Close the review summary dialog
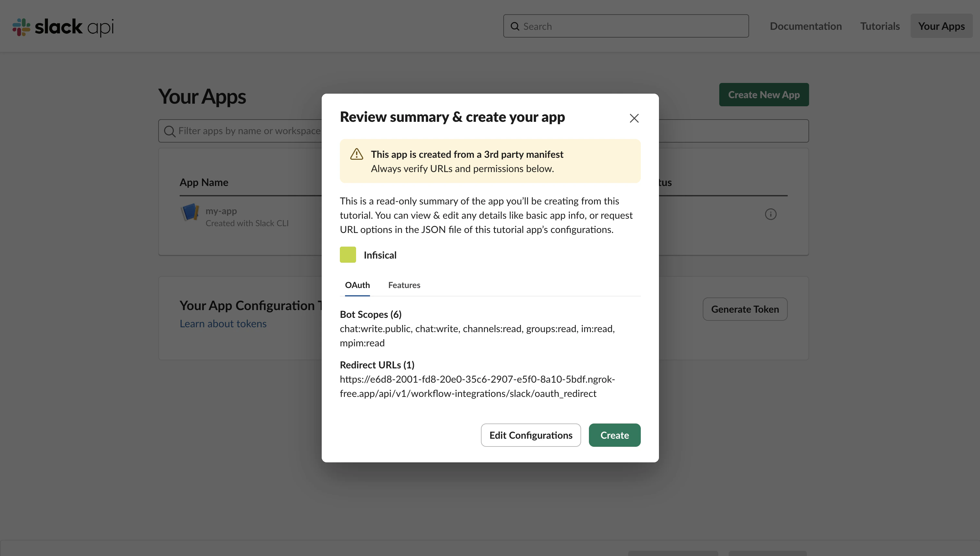This screenshot has width=980, height=556. [x=634, y=118]
